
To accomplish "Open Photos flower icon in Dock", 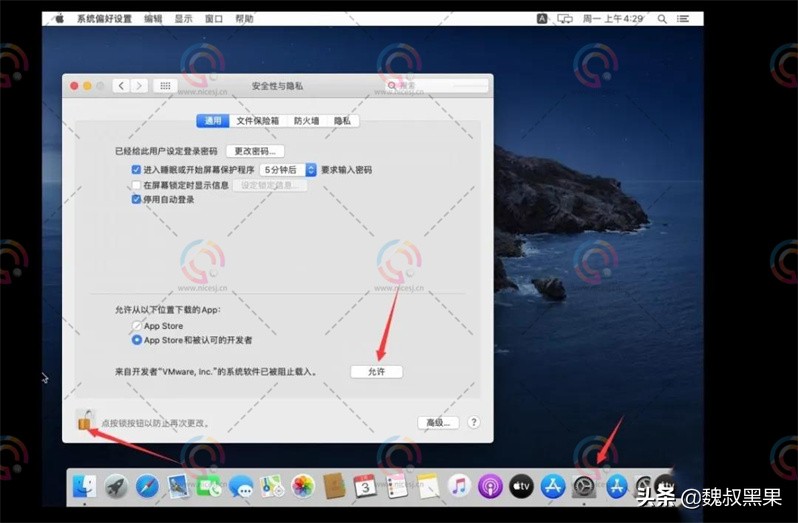I will click(x=303, y=487).
